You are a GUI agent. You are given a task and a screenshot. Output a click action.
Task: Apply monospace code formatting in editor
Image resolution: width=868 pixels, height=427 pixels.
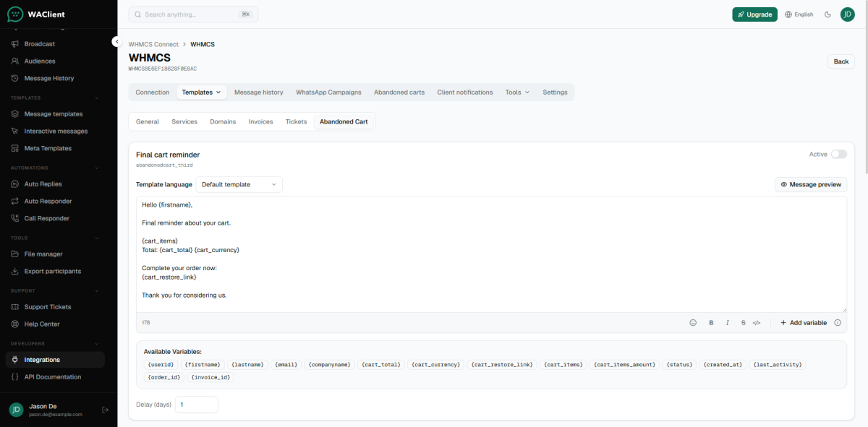(x=757, y=323)
